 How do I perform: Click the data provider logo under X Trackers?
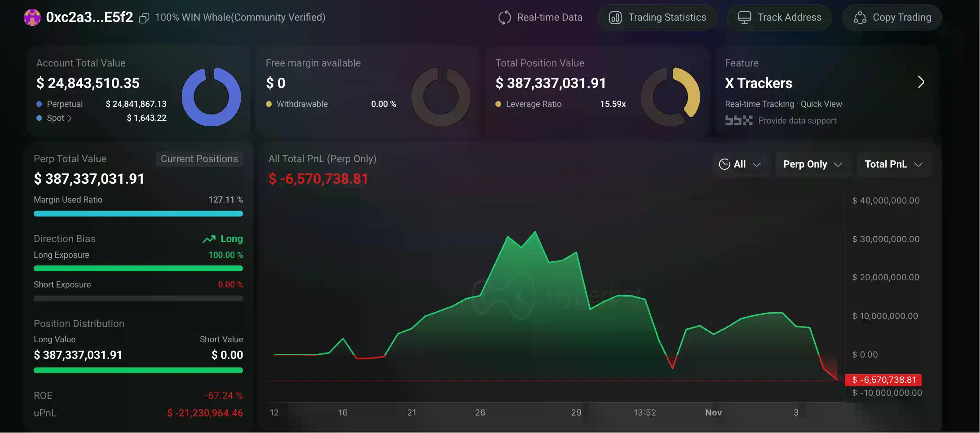click(738, 120)
